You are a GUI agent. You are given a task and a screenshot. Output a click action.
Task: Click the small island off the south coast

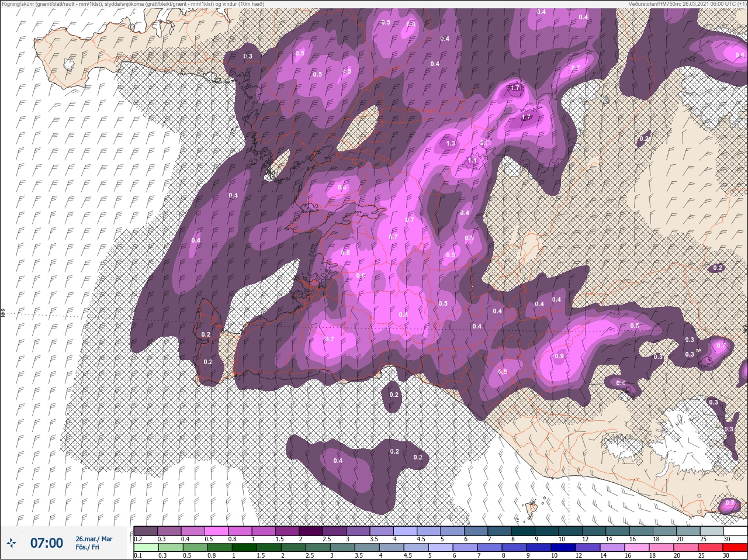click(531, 510)
